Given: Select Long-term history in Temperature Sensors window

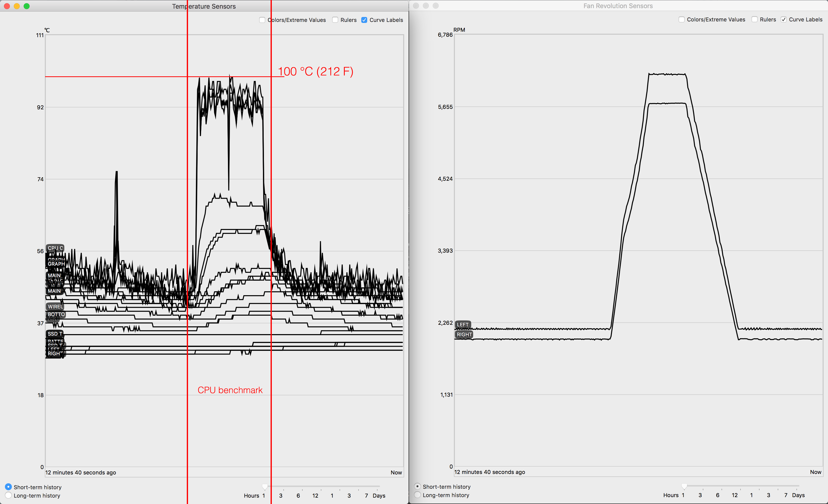Looking at the screenshot, I should pos(8,495).
